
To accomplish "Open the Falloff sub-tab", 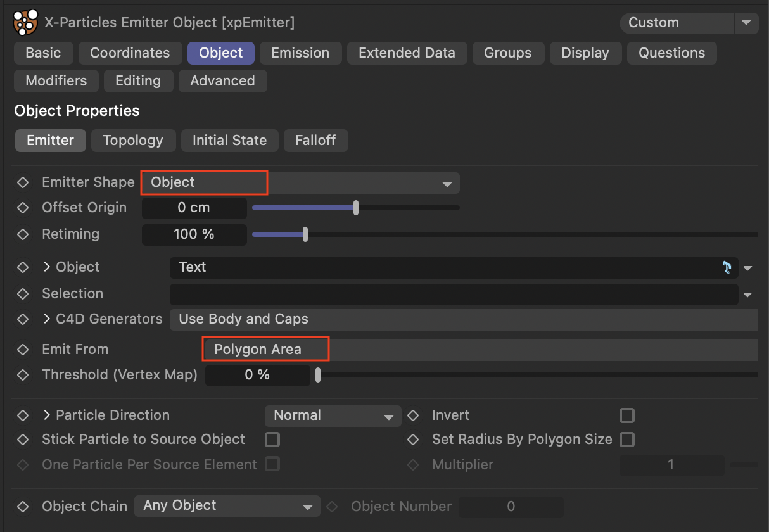I will tap(315, 141).
